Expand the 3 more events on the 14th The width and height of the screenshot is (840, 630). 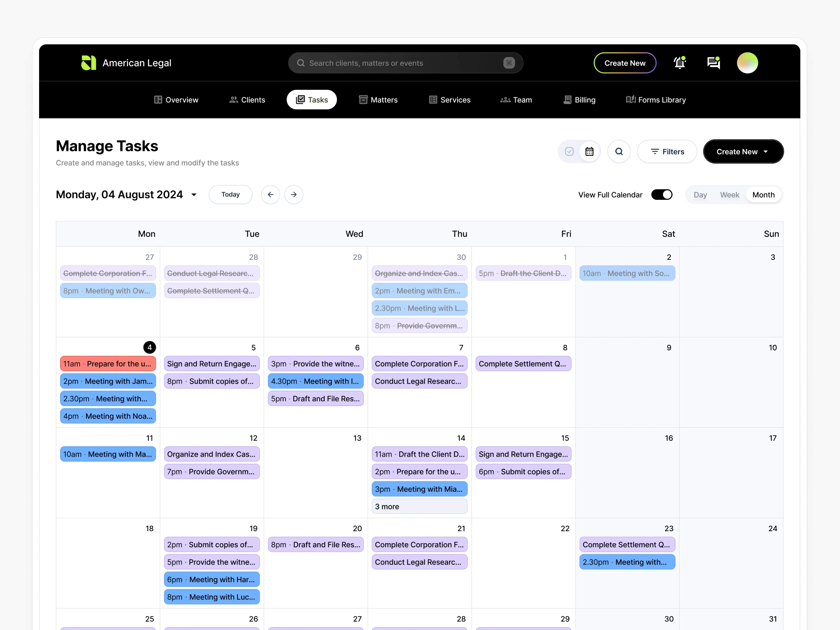coord(419,507)
